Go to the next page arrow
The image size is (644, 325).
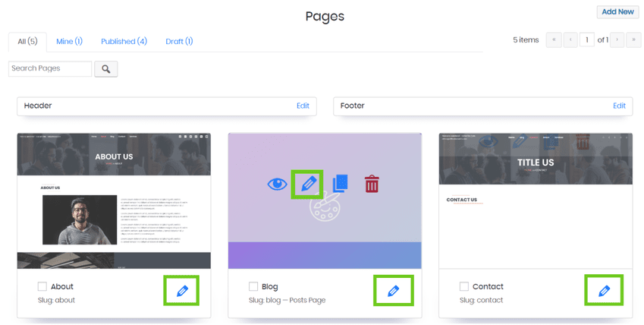click(x=617, y=40)
